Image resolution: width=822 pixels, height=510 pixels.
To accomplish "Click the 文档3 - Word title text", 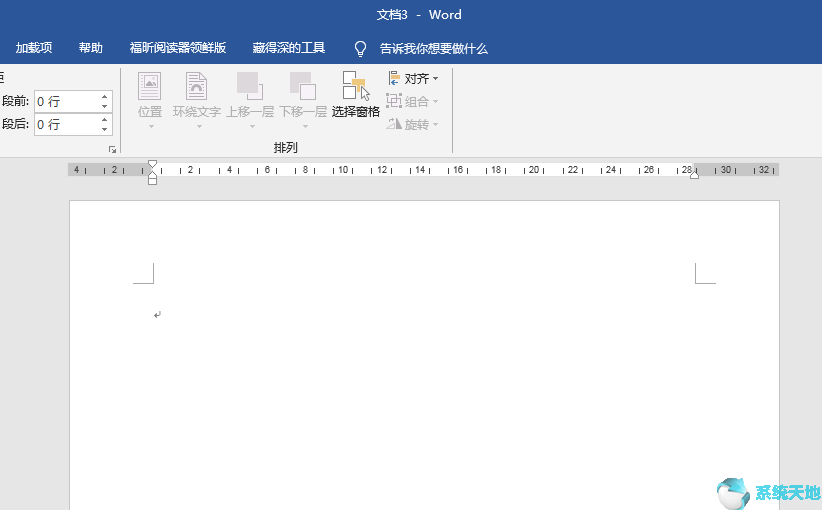I will 419,15.
